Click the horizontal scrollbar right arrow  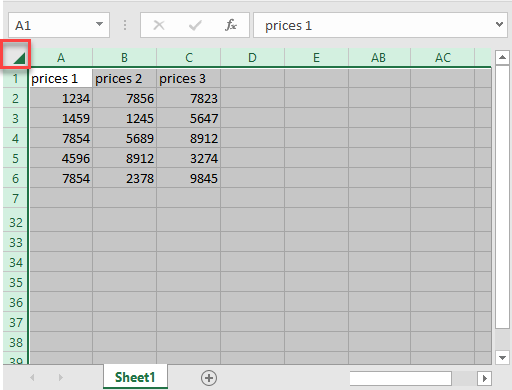pos(484,378)
